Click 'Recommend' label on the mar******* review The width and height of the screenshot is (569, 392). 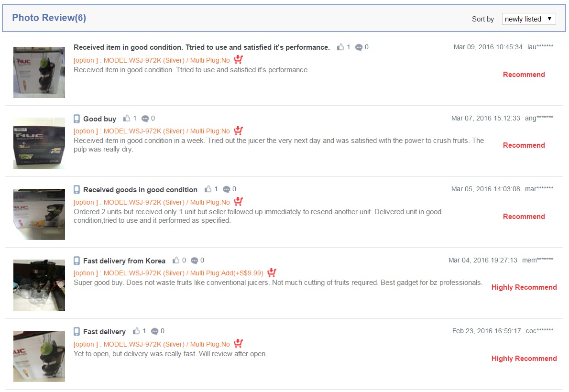click(x=524, y=217)
